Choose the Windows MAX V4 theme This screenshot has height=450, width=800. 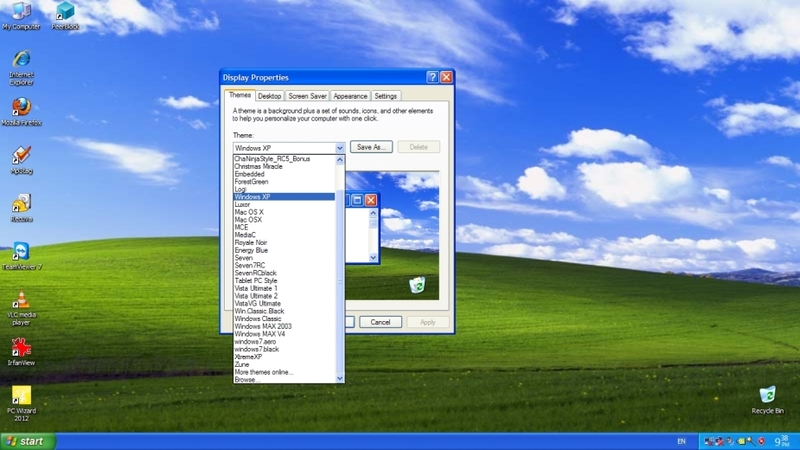(x=284, y=334)
